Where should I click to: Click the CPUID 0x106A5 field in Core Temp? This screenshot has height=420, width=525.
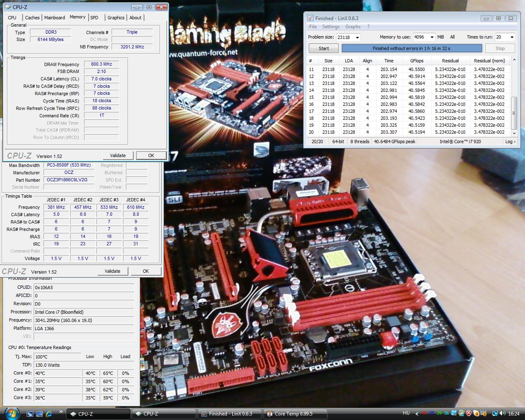(x=83, y=288)
